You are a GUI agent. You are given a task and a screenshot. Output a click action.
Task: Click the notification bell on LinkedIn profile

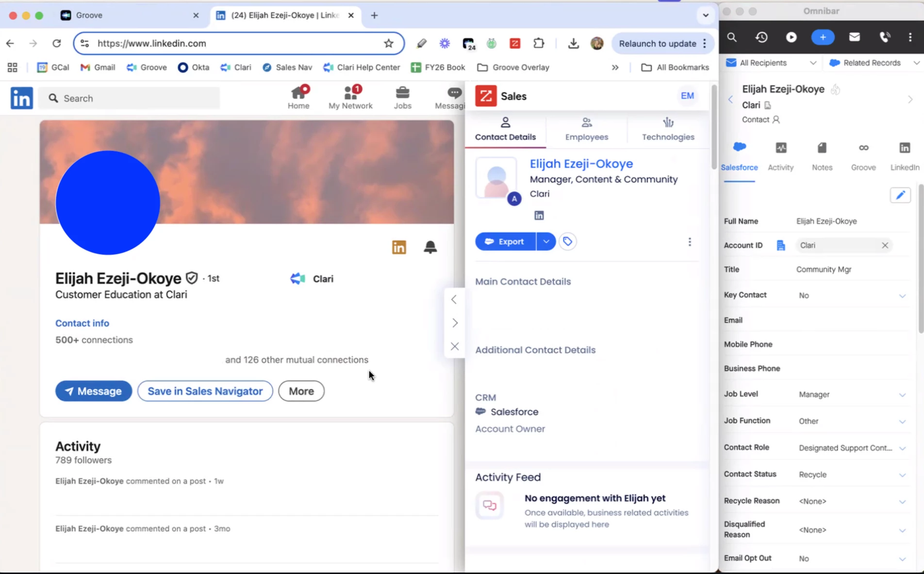click(430, 247)
